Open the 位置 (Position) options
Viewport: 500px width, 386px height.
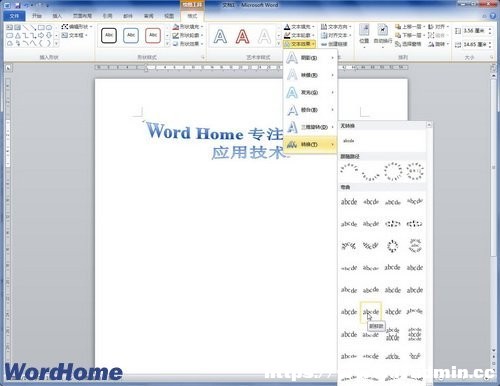pos(364,35)
